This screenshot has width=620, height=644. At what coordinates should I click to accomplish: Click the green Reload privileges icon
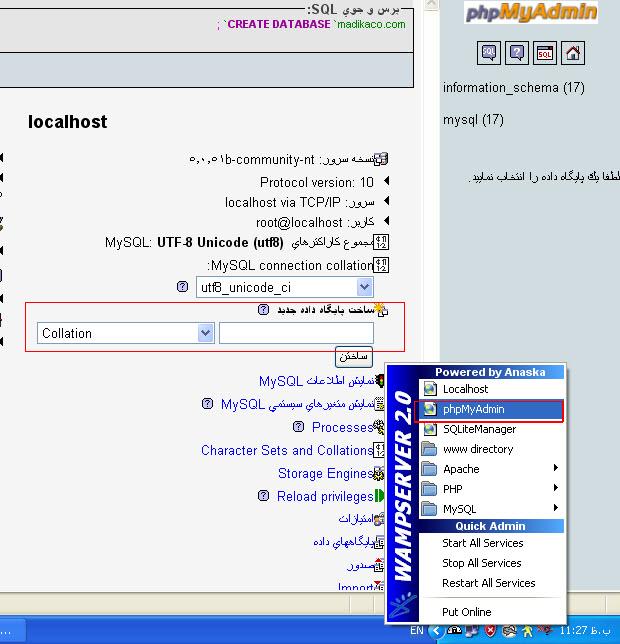(380, 496)
